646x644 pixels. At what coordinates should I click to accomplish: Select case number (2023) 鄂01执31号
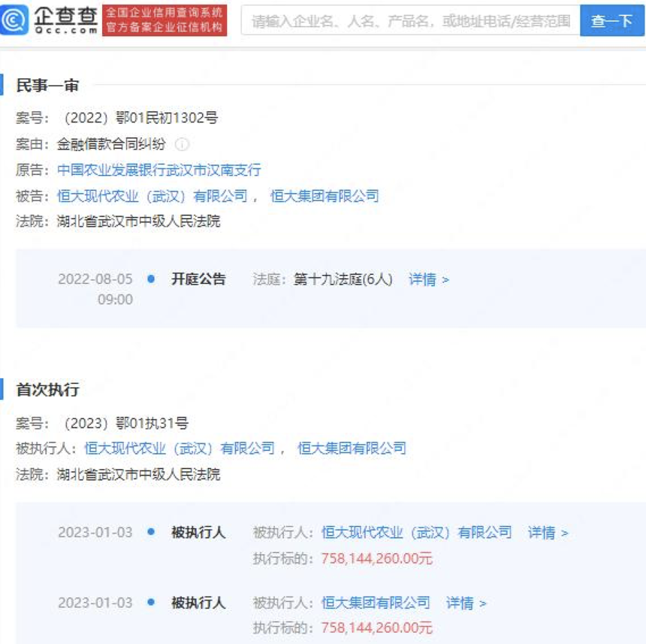click(125, 423)
